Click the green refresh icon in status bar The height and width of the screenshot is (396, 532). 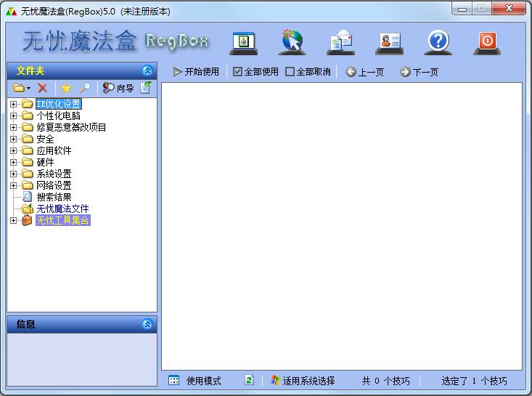(249, 380)
